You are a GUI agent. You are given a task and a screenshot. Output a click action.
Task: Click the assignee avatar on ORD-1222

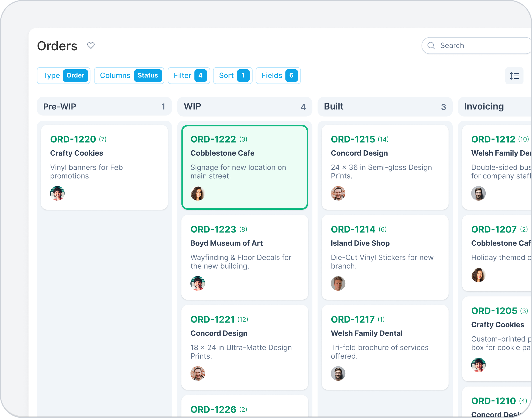pyautogui.click(x=197, y=193)
